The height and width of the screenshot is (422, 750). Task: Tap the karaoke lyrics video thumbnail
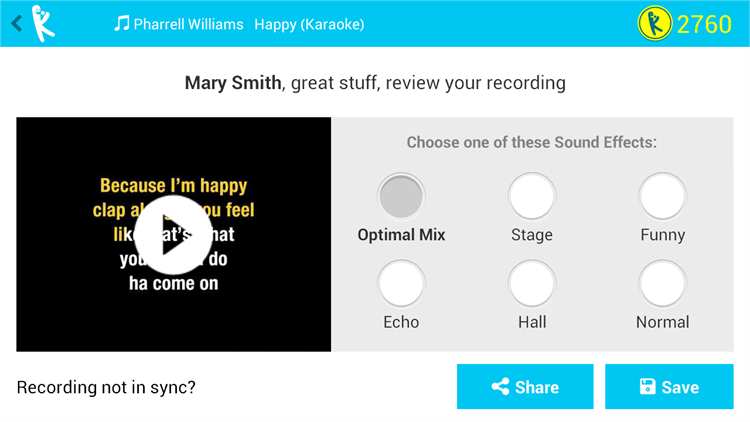click(174, 234)
